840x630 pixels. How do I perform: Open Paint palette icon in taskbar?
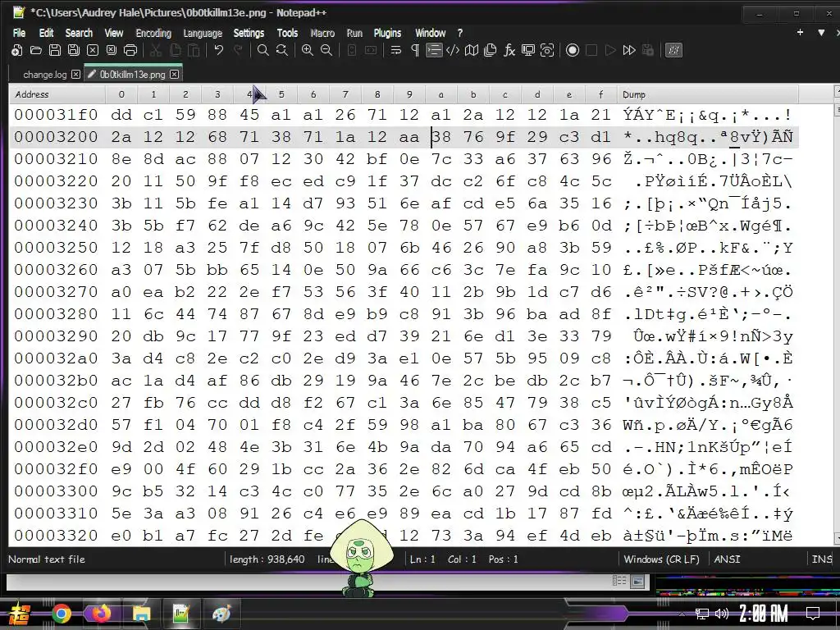(221, 614)
